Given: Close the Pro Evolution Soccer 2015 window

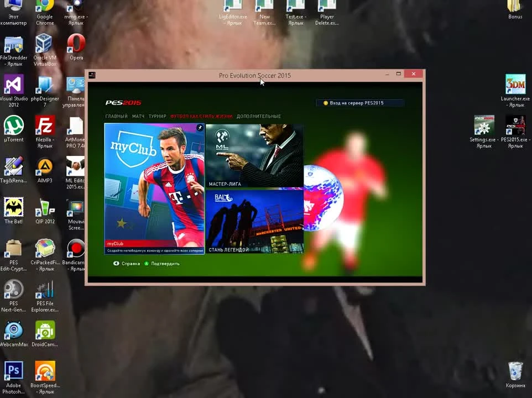Looking at the screenshot, I should pos(413,74).
